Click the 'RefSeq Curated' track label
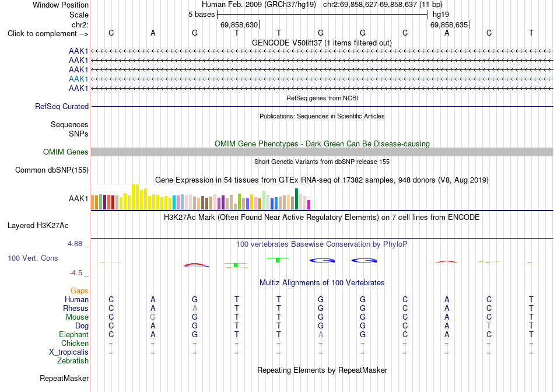Viewport: 554px width, 392px height. coord(62,106)
